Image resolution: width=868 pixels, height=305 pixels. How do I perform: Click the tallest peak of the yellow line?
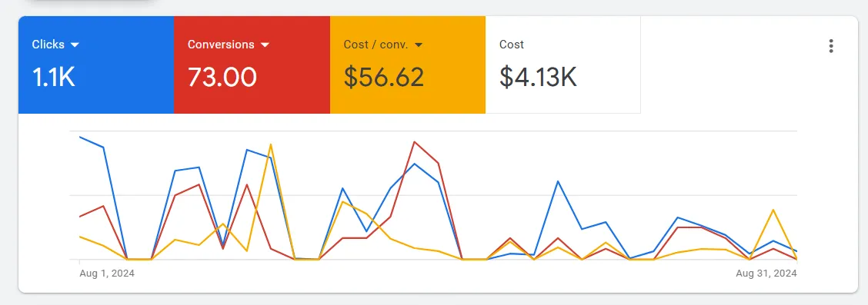point(271,144)
